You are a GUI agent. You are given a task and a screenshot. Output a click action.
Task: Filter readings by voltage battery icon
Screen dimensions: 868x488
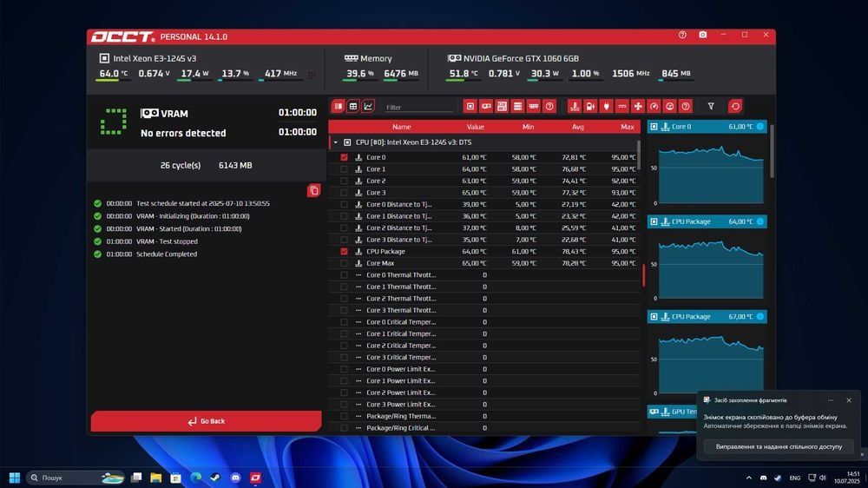(x=590, y=106)
